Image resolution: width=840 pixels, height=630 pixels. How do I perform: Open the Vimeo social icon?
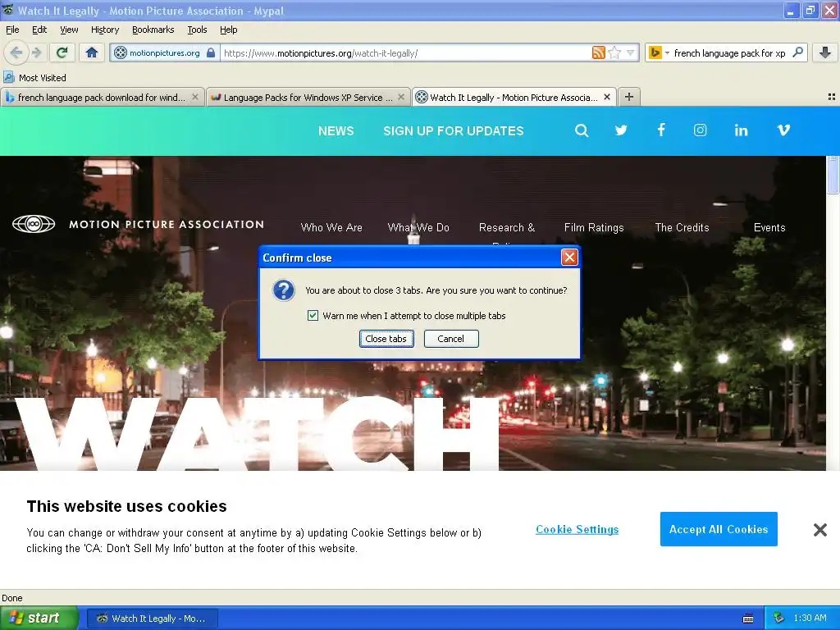pyautogui.click(x=783, y=130)
